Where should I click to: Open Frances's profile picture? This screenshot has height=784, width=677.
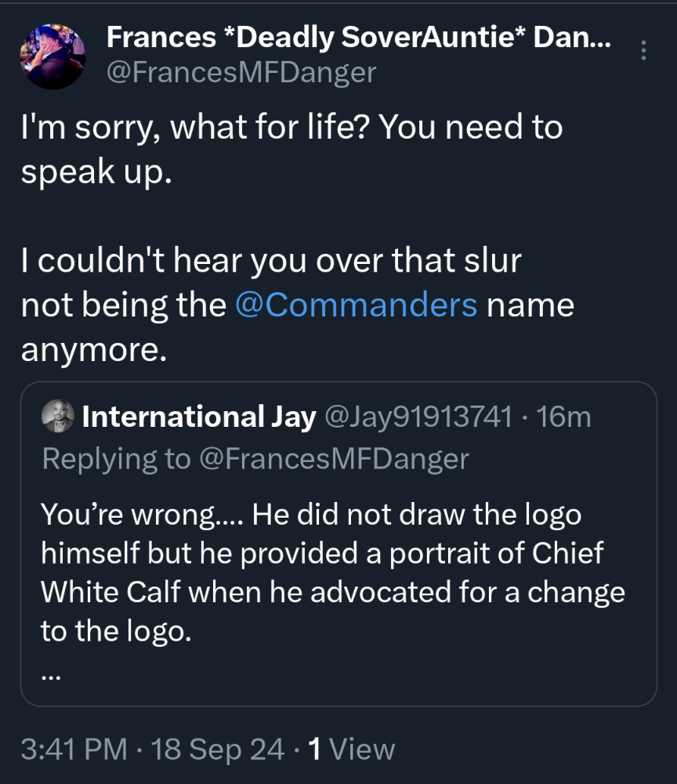pos(53,56)
